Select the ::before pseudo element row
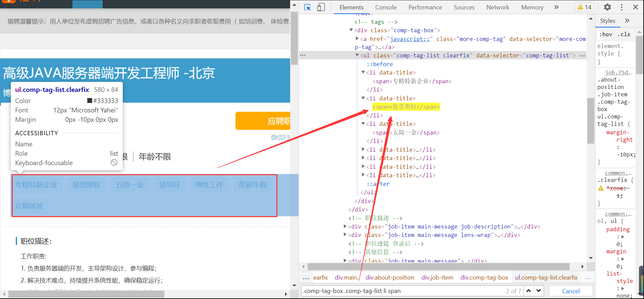Image resolution: width=644 pixels, height=299 pixels. 379,64
